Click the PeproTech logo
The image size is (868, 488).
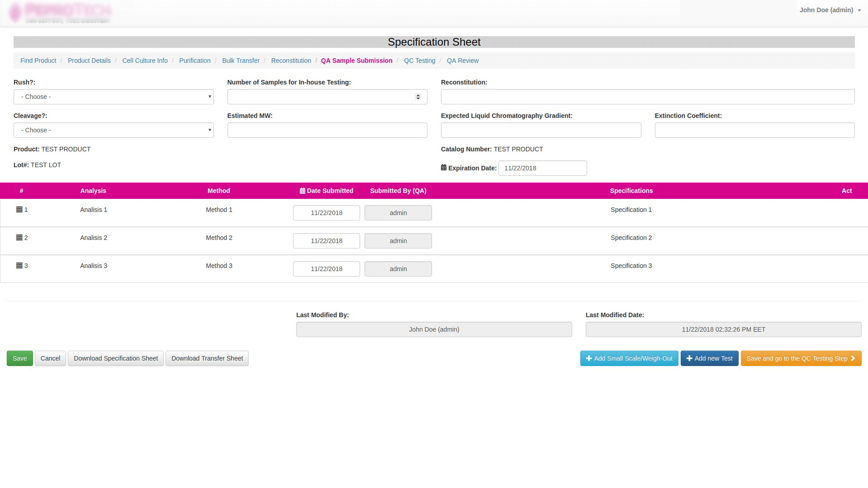[61, 12]
